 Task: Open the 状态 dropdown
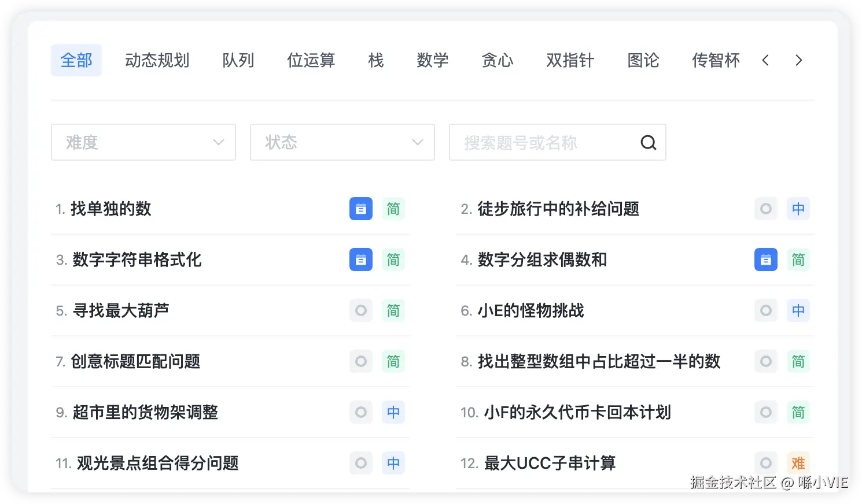(x=342, y=142)
